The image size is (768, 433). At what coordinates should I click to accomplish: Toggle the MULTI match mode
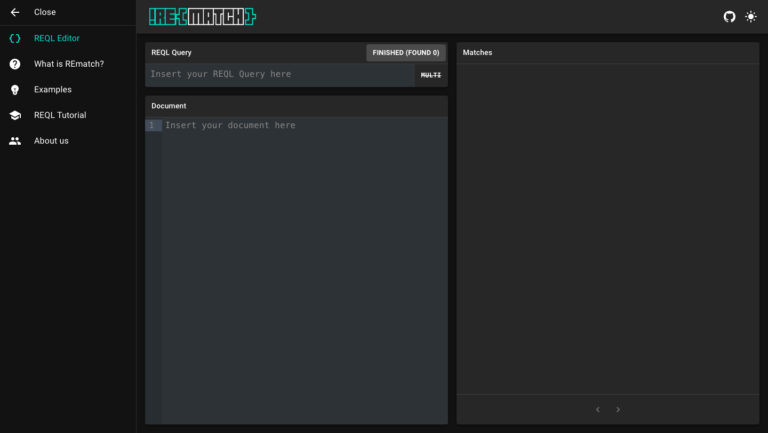coord(431,75)
